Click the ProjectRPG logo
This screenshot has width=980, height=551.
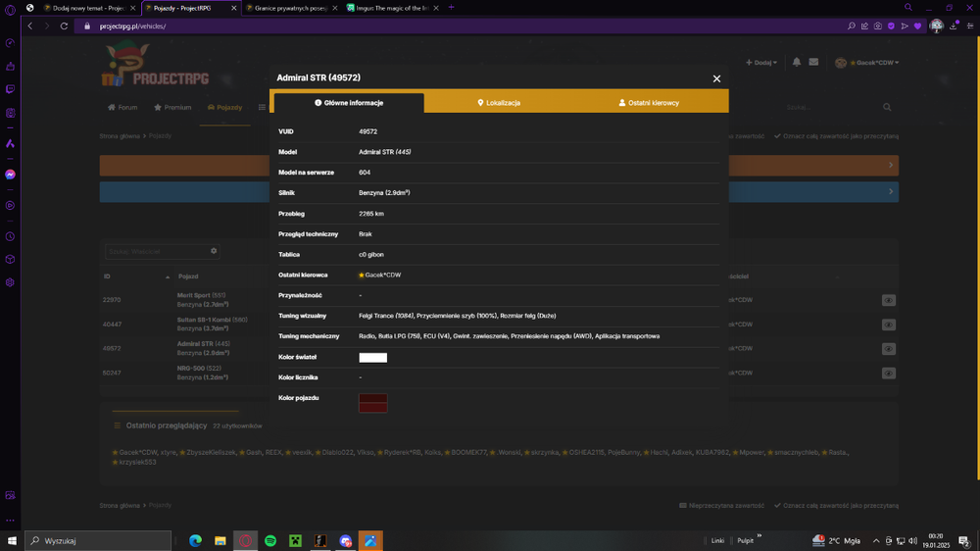[155, 65]
